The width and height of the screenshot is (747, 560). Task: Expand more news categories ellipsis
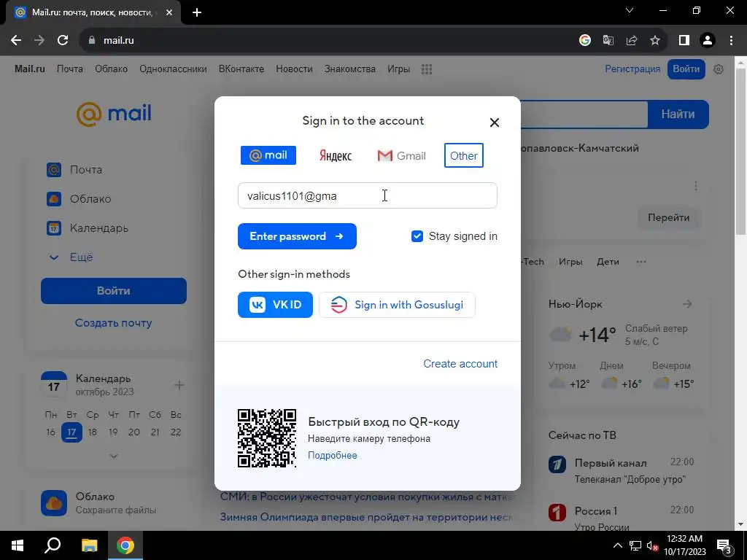pos(641,262)
